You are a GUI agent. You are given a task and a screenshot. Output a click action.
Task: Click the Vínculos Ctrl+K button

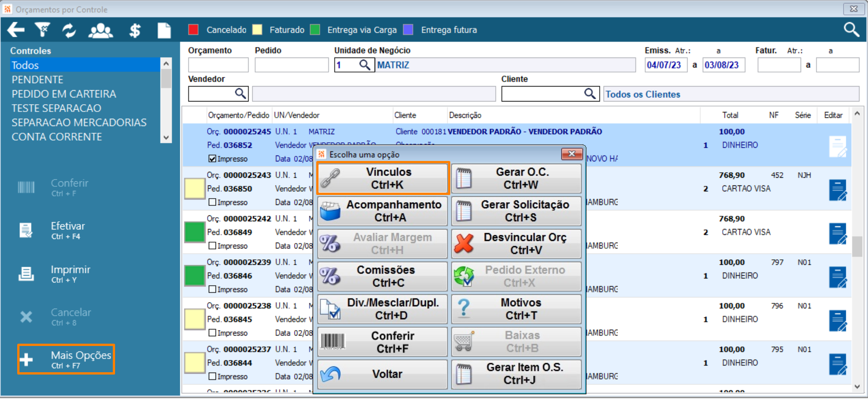pyautogui.click(x=382, y=178)
